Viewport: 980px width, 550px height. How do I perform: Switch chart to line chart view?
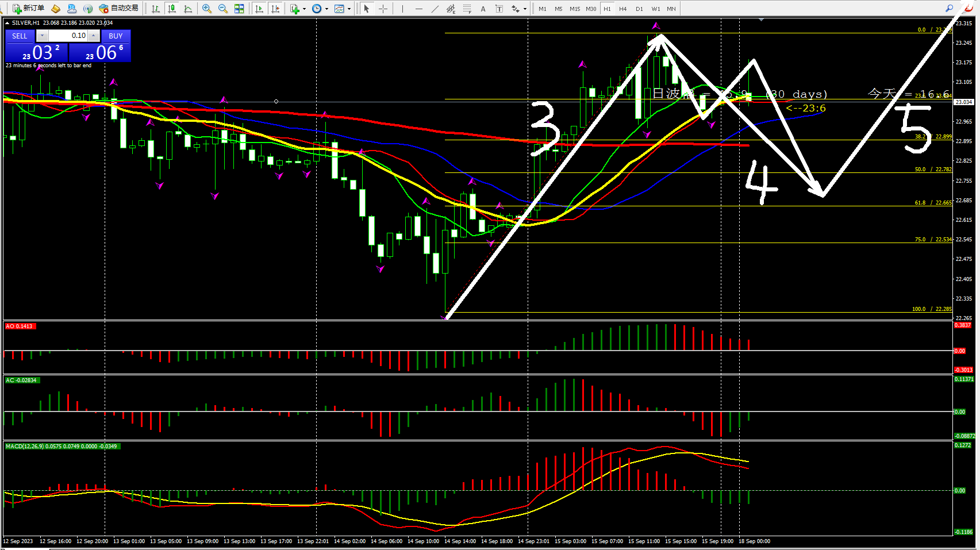[x=188, y=9]
